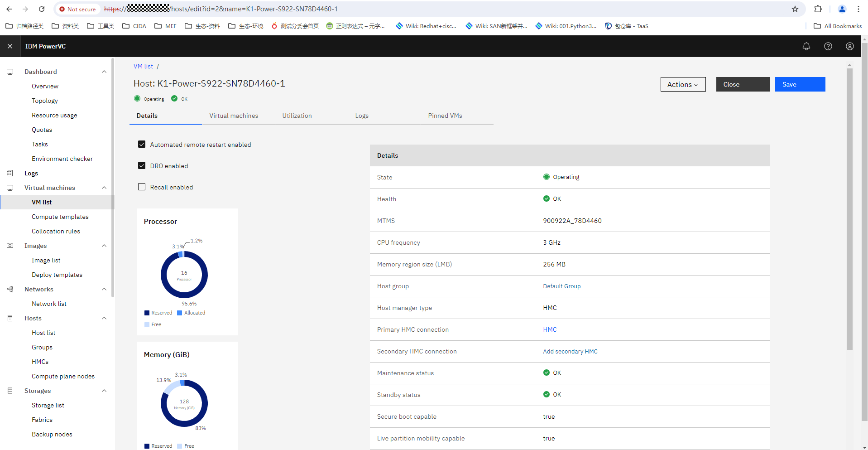Click the Dashboard monitor icon in sidebar
This screenshot has height=450, width=868.
tap(10, 72)
